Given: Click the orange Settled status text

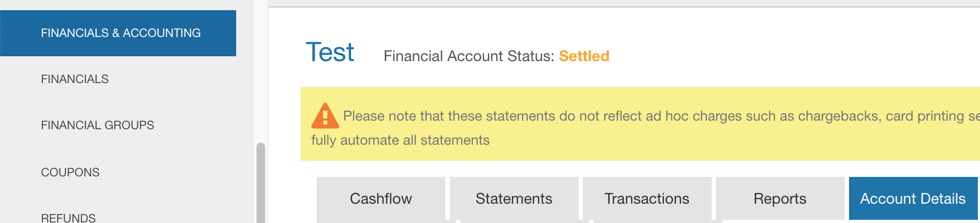Looking at the screenshot, I should pyautogui.click(x=584, y=56).
